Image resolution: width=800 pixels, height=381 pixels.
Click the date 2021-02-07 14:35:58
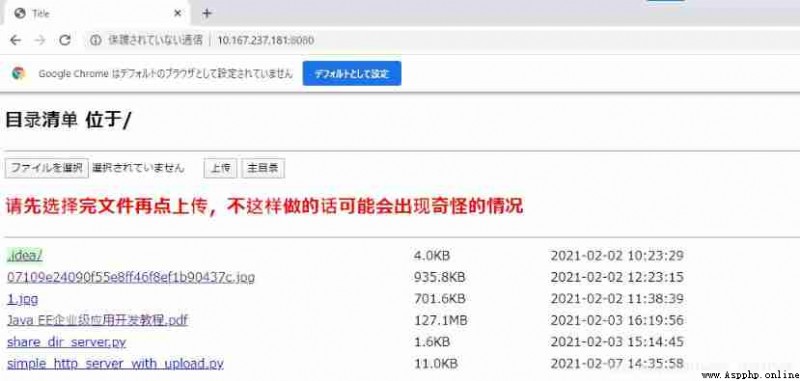(x=617, y=364)
